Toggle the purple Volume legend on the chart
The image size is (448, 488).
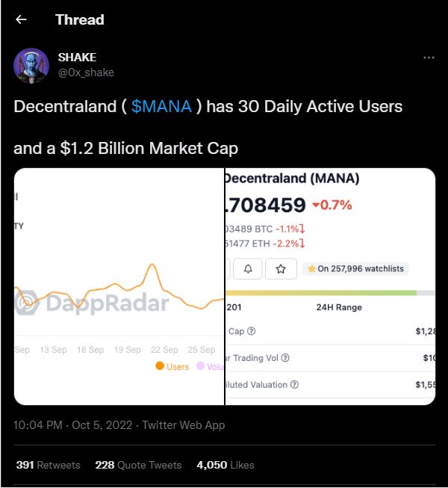pos(210,366)
